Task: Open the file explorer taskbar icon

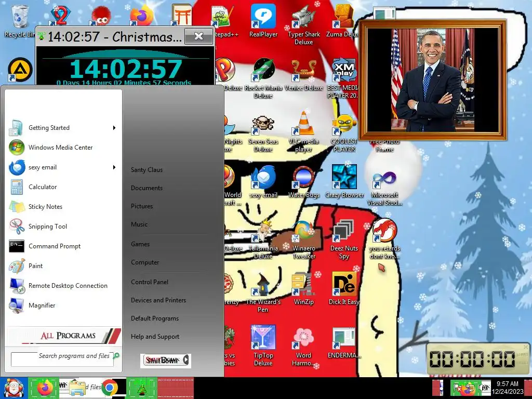Action: pos(77,388)
